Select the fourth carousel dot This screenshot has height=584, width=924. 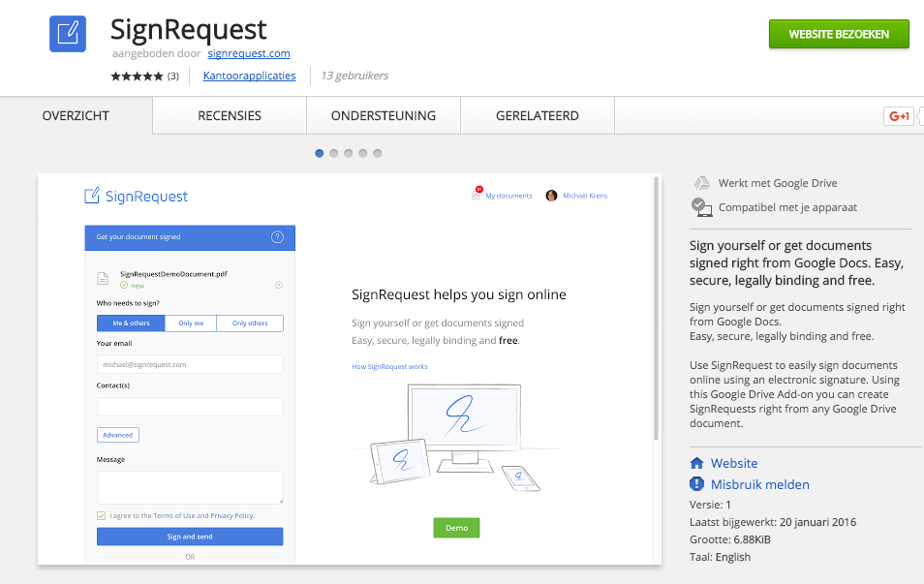pos(362,153)
